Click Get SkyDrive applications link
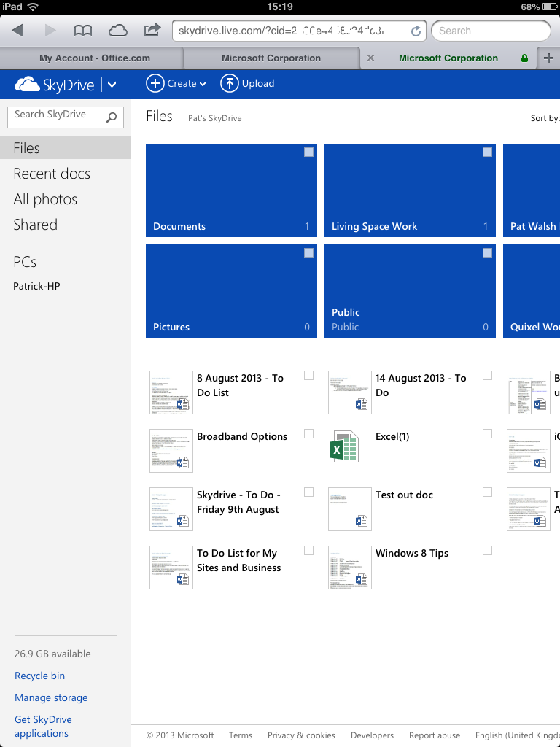Viewport: 560px width, 747px height. click(x=43, y=726)
